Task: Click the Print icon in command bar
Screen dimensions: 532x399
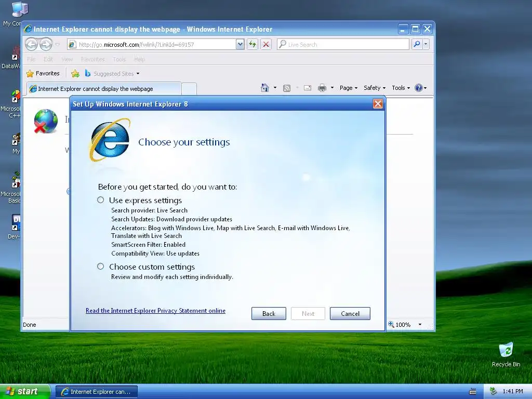Action: click(322, 88)
